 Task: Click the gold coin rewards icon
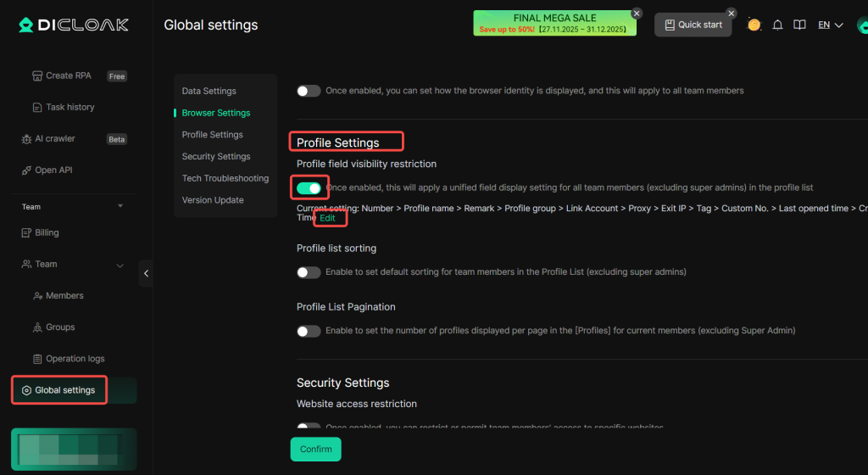click(x=754, y=25)
